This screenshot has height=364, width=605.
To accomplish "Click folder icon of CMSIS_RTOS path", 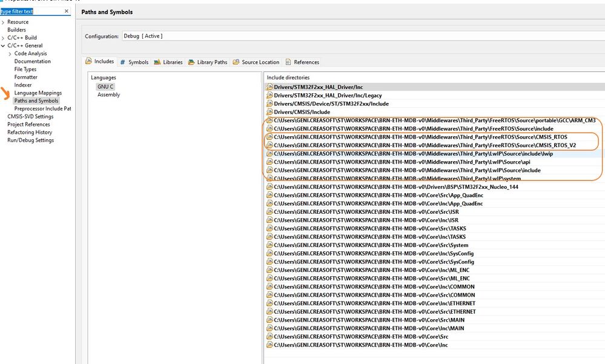I will tap(269, 137).
